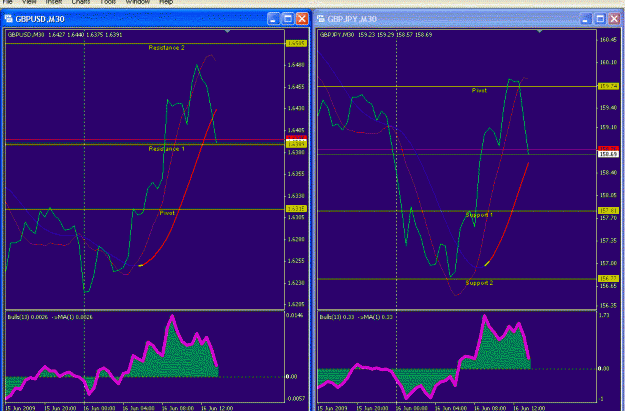Click the GBPJPY,M30 window chart icon

(x=320, y=18)
